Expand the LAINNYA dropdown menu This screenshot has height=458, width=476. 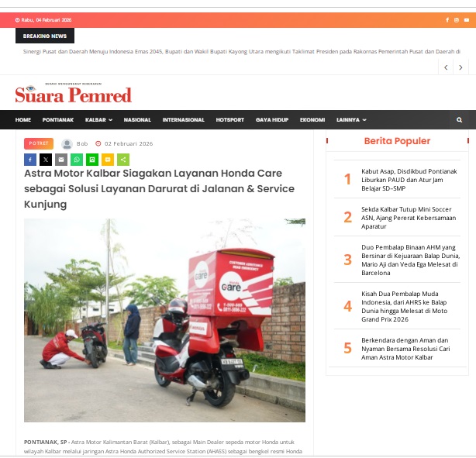(351, 120)
